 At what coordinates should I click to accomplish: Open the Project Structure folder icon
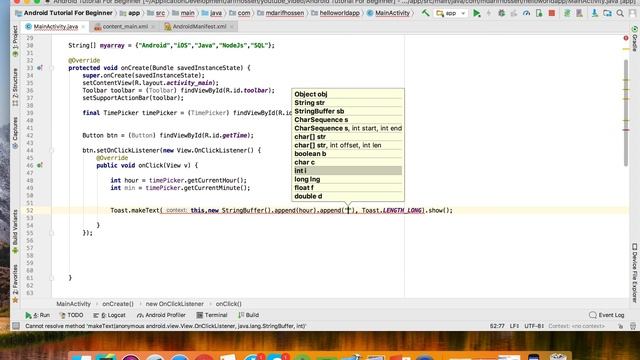607,13
